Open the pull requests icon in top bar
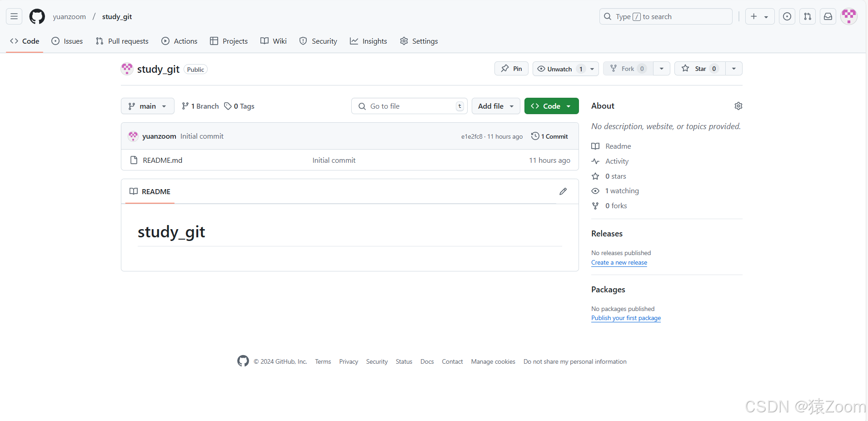 pyautogui.click(x=808, y=16)
